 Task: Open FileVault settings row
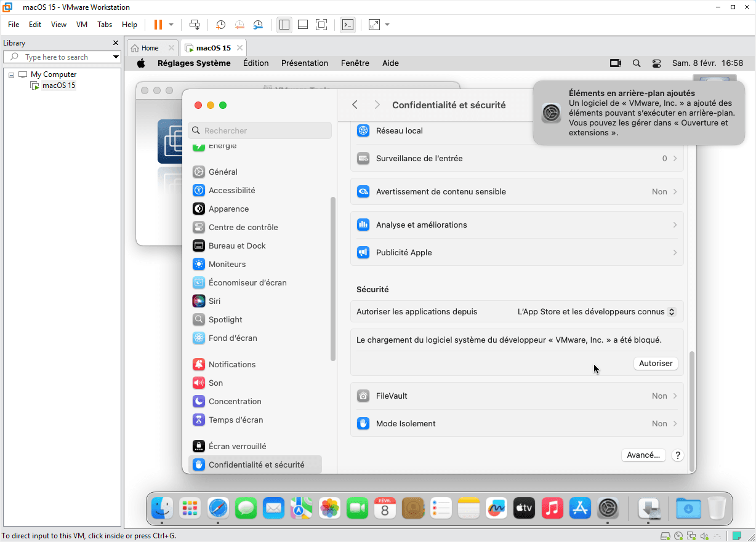coord(517,396)
